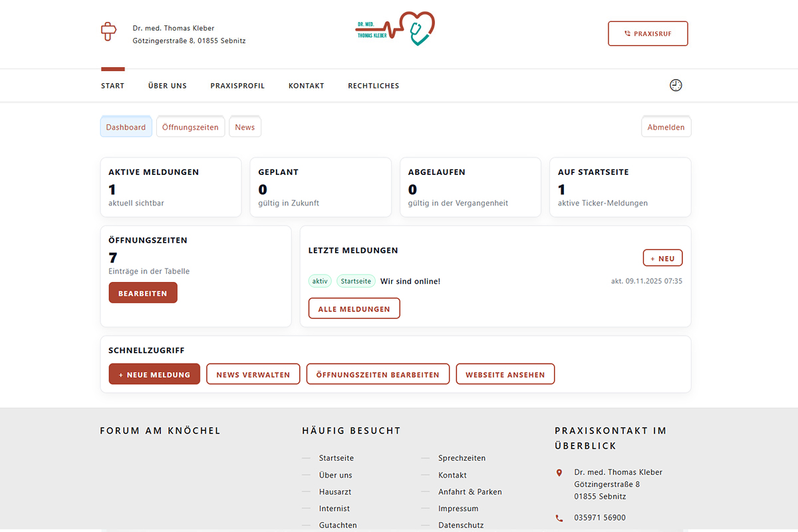Screen dimensions: 798x532
Task: Go to Praxisprofil in the navigation
Action: pos(237,86)
